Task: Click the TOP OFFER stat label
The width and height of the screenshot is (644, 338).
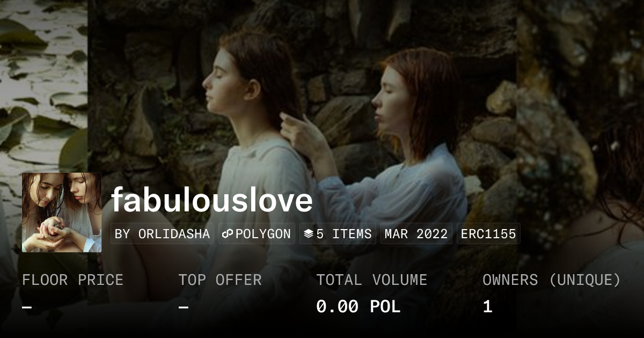Action: tap(220, 280)
